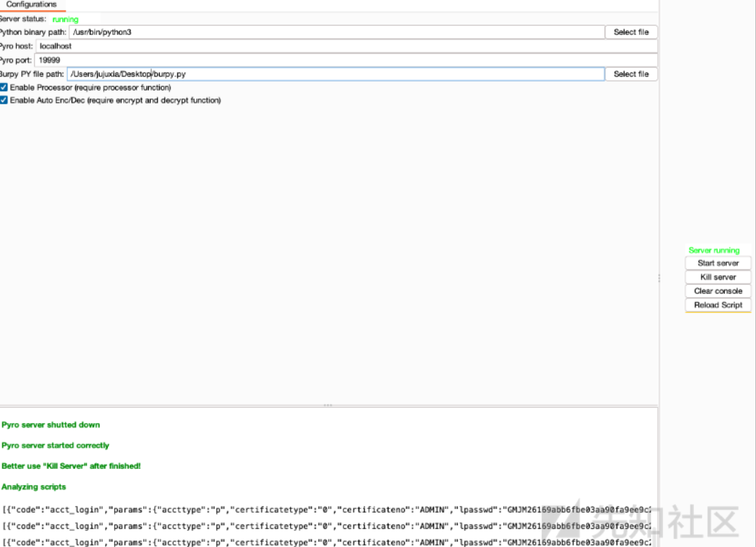756x547 pixels.
Task: Click 'Pyro server shutted down' console line
Action: (50, 424)
